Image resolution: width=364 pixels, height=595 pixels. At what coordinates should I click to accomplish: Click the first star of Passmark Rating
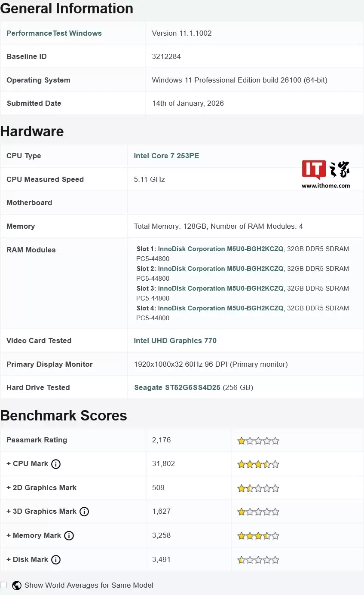[241, 440]
